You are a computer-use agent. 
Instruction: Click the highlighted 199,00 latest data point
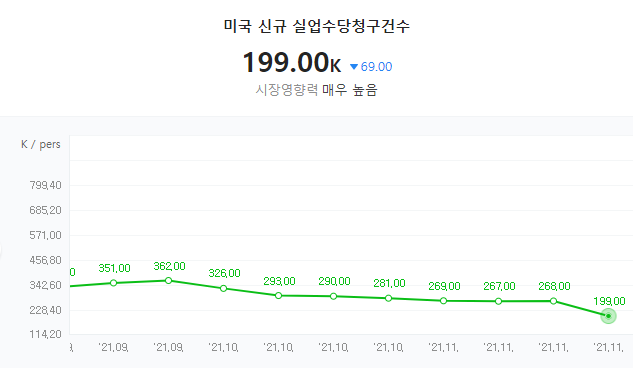tap(608, 316)
